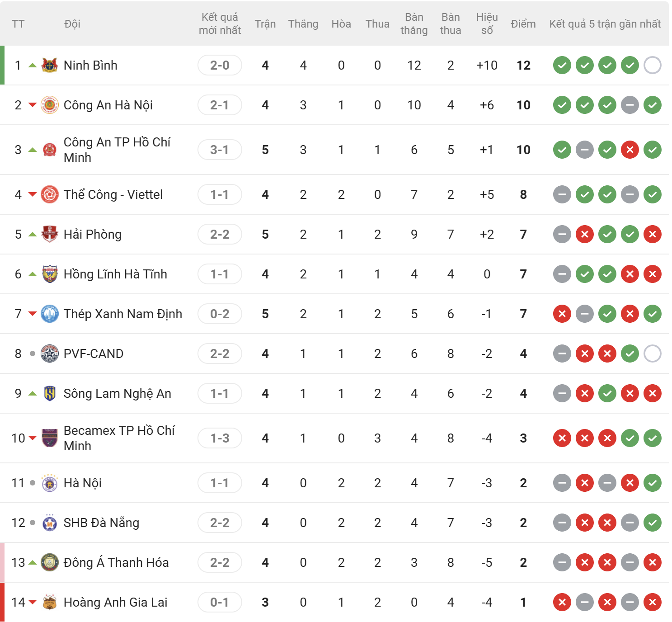
Task: Open the Sông Lam Nghệ An crest
Action: point(50,393)
